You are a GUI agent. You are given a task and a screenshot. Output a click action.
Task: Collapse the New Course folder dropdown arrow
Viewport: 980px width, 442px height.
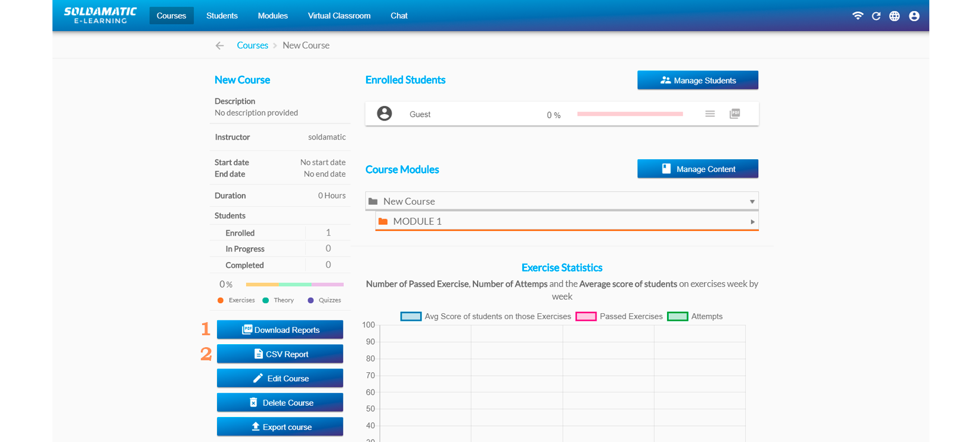coord(752,202)
